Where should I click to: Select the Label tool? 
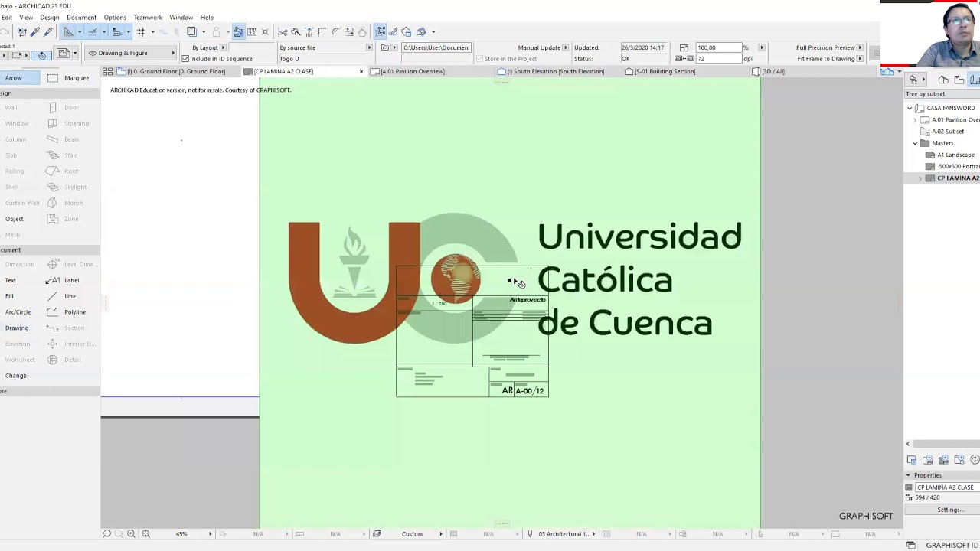[64, 280]
